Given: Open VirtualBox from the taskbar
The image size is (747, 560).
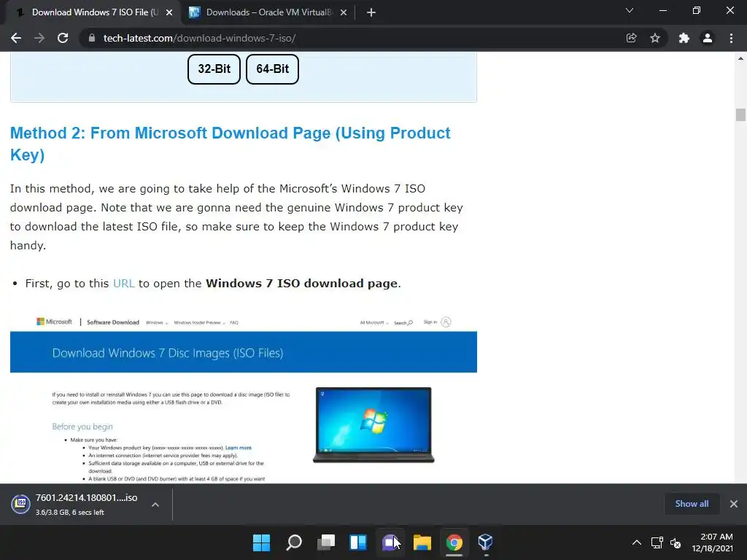Looking at the screenshot, I should pos(485,542).
